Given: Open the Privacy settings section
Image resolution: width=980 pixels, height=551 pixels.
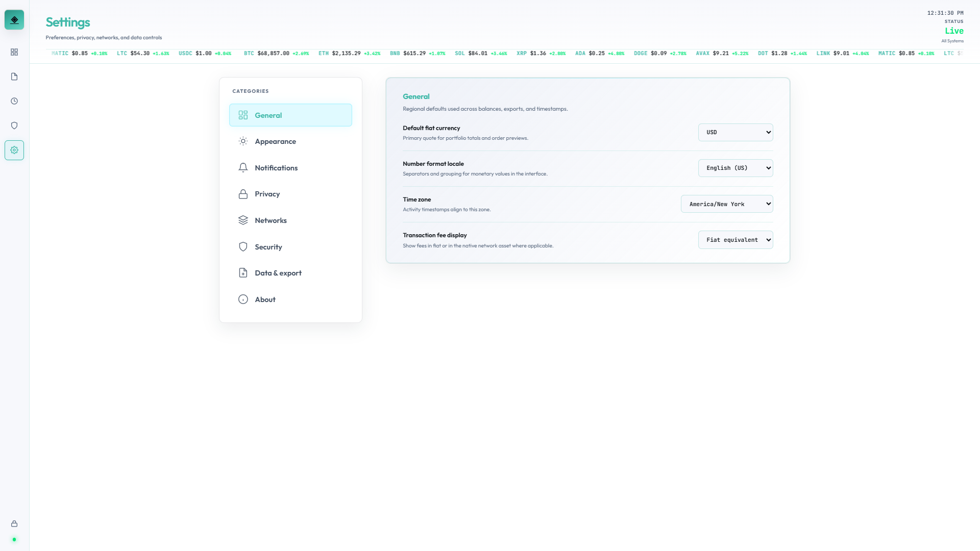Looking at the screenshot, I should 267,194.
